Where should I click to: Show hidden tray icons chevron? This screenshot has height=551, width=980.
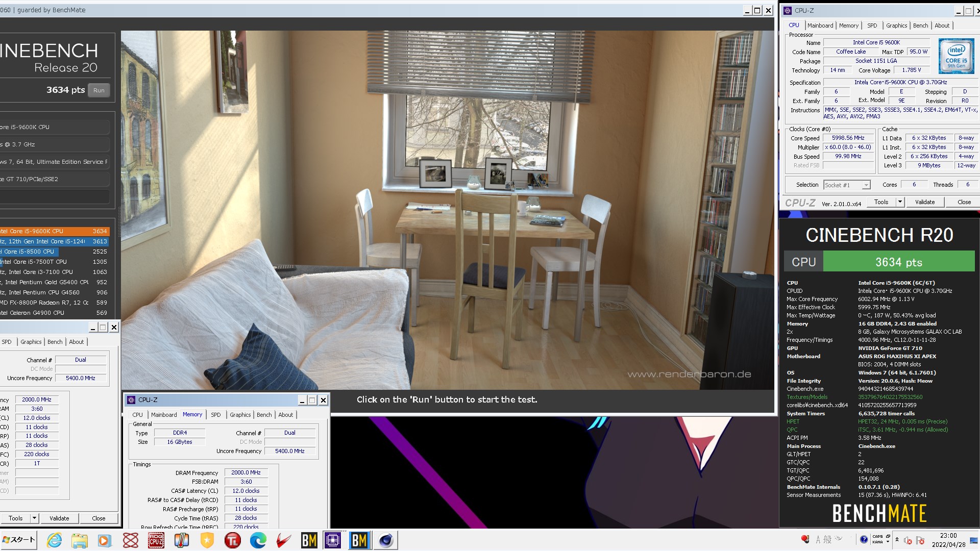tap(897, 540)
